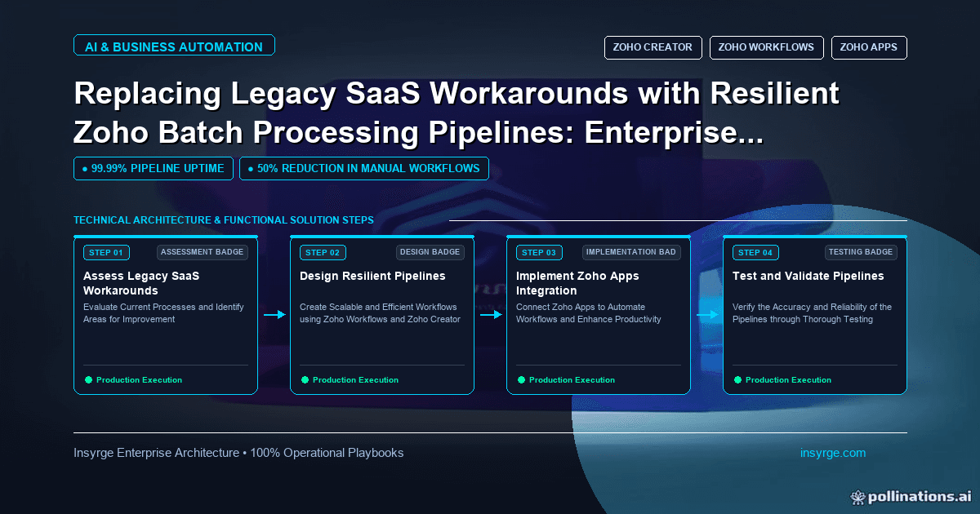This screenshot has height=514, width=980.
Task: Click the STEP 01 label badge
Action: tap(106, 252)
